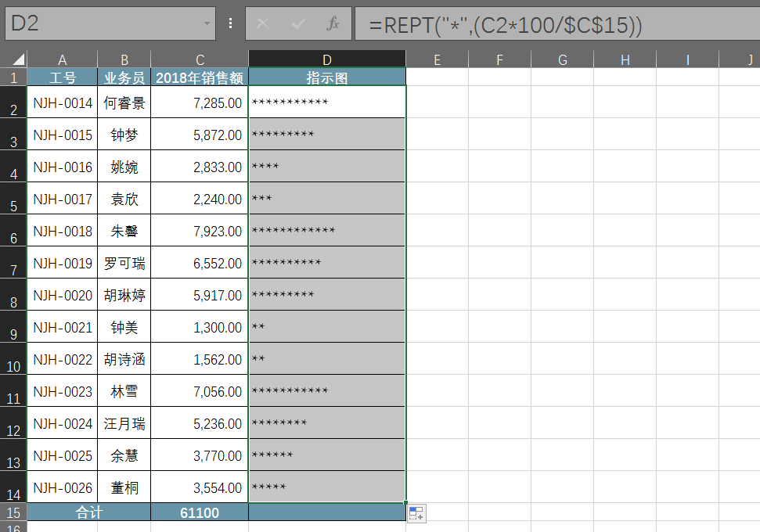Select row 12 header
760x532 pixels.
tap(13, 423)
